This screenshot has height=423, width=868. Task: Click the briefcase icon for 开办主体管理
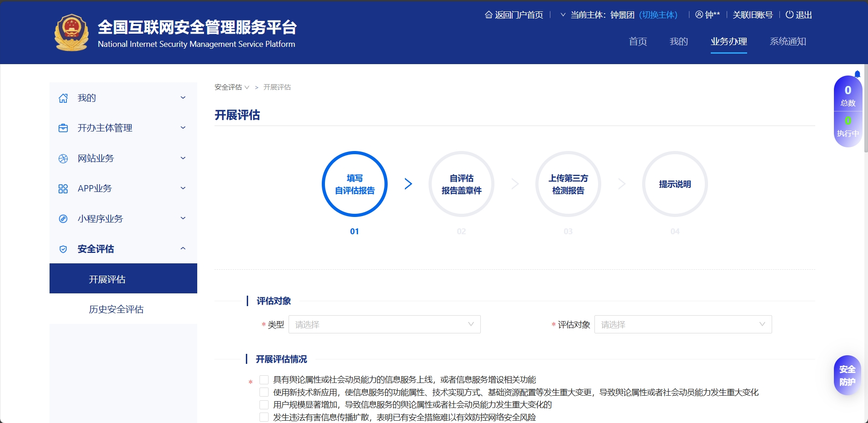point(63,128)
